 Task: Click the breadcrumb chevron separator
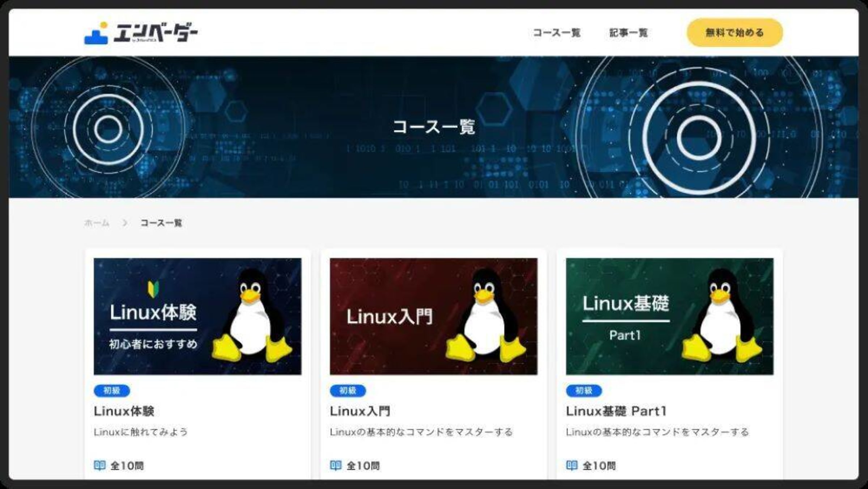point(125,223)
